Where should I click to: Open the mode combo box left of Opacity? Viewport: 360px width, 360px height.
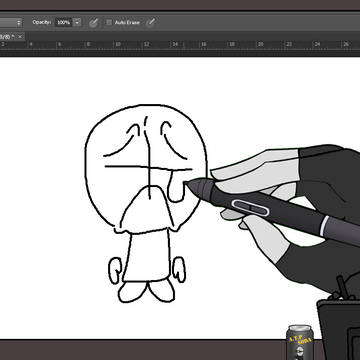11,23
